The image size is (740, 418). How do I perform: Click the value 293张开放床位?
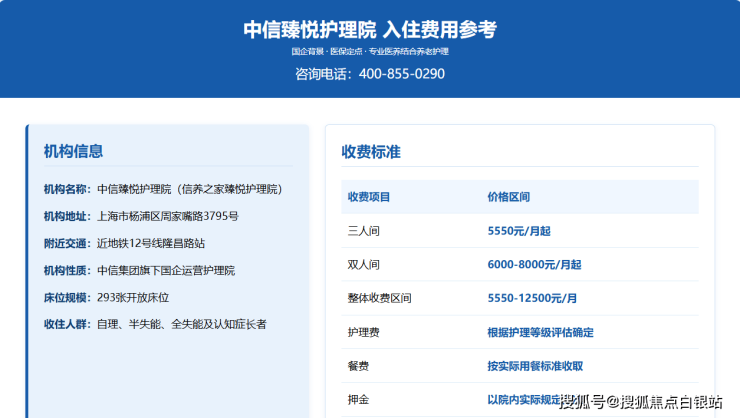point(133,298)
